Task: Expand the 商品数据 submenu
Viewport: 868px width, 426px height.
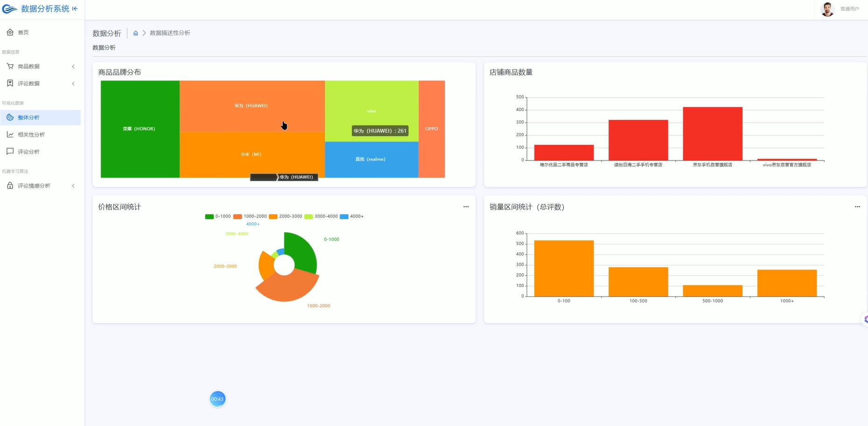Action: (x=73, y=66)
